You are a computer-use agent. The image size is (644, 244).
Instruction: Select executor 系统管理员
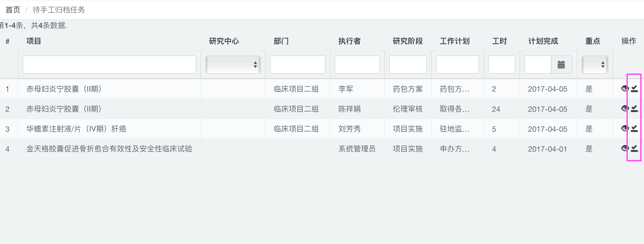pyautogui.click(x=357, y=149)
